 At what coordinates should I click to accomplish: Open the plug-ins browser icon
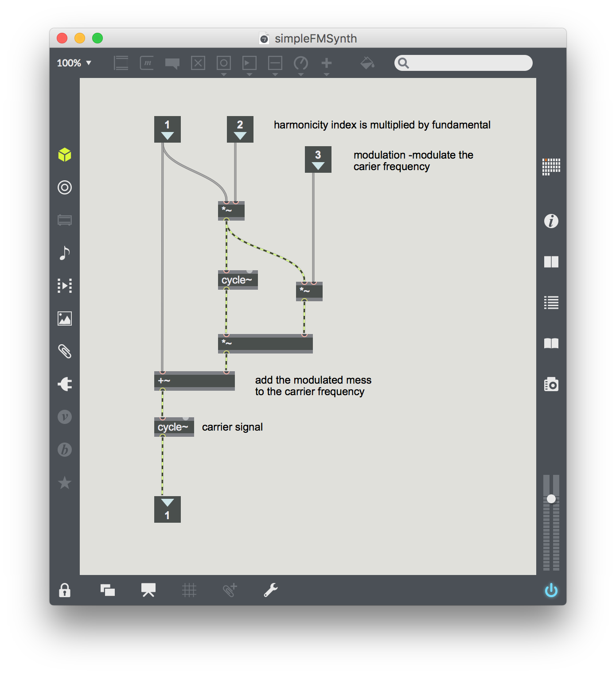[x=65, y=384]
